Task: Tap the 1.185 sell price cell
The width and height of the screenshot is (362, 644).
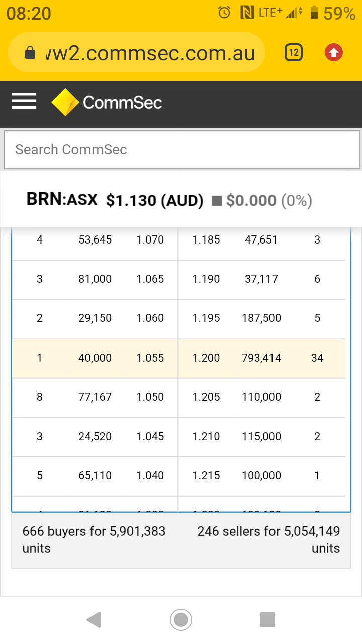Action: [206, 240]
